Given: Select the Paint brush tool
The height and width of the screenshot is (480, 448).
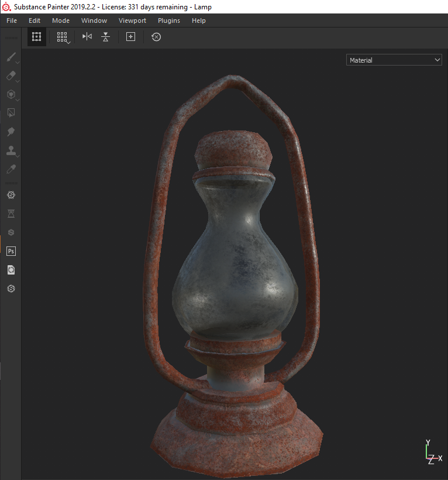Looking at the screenshot, I should [11, 57].
